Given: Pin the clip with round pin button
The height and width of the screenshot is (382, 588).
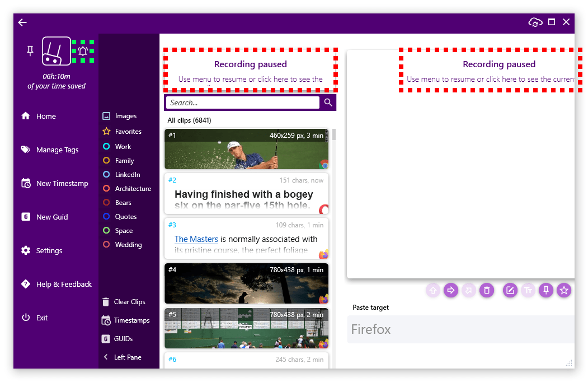Looking at the screenshot, I should [x=546, y=290].
